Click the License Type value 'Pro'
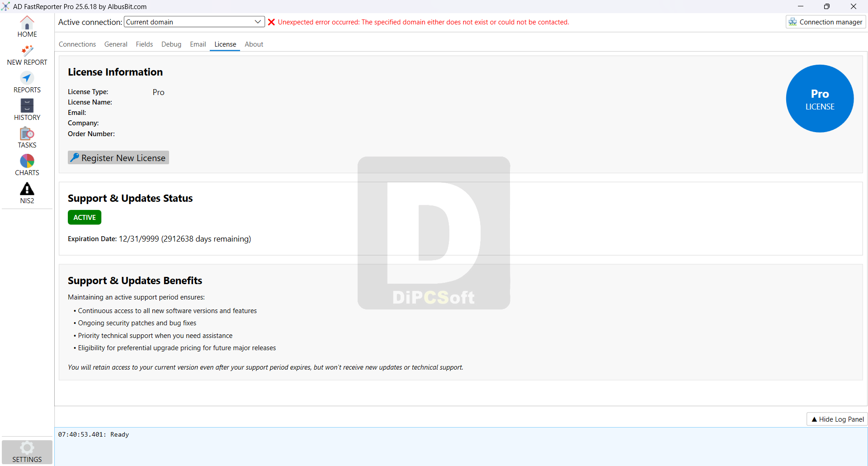 (158, 92)
